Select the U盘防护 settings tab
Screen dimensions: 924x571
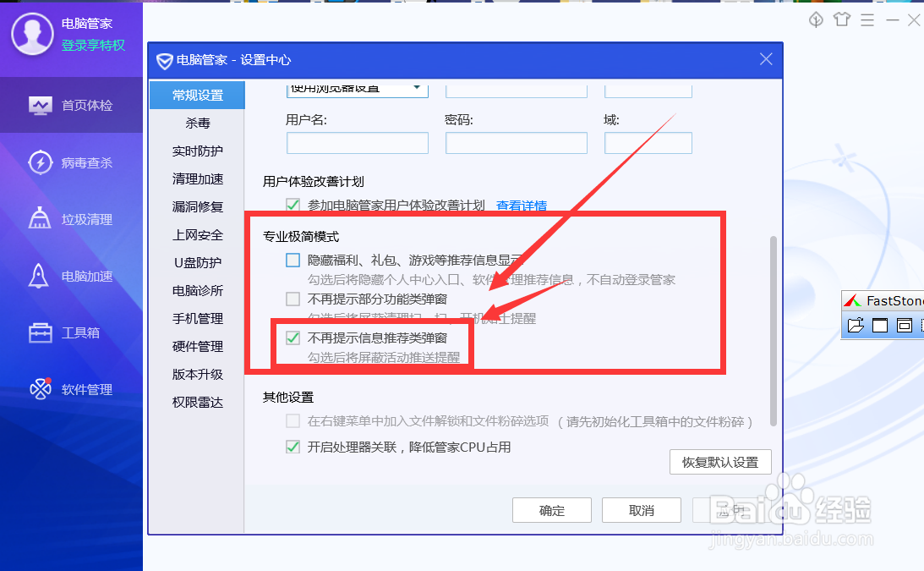(198, 262)
